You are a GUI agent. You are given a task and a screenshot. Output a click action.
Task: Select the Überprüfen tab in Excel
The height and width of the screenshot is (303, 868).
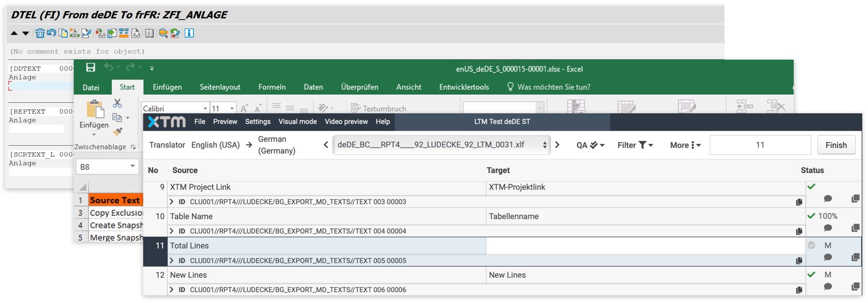pyautogui.click(x=359, y=87)
